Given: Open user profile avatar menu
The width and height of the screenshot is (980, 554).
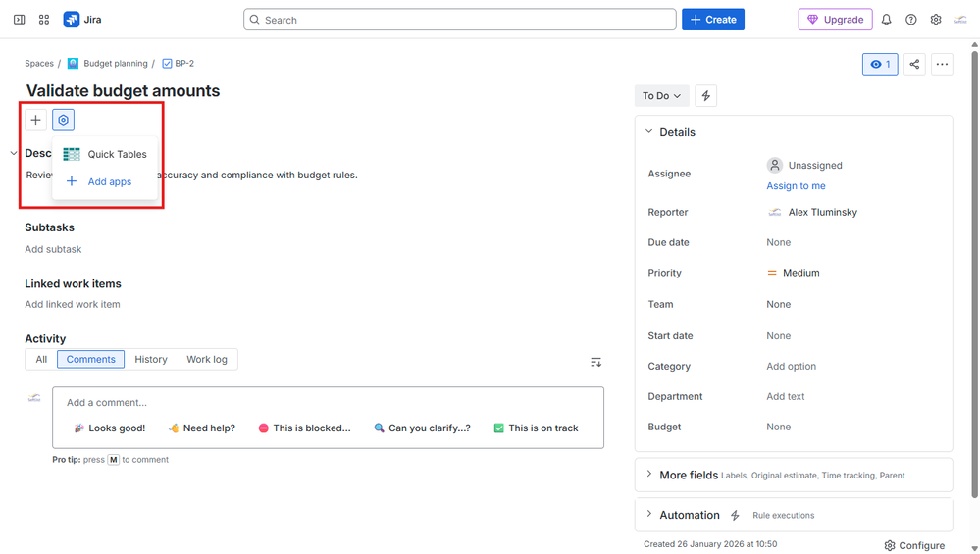Looking at the screenshot, I should coord(960,20).
